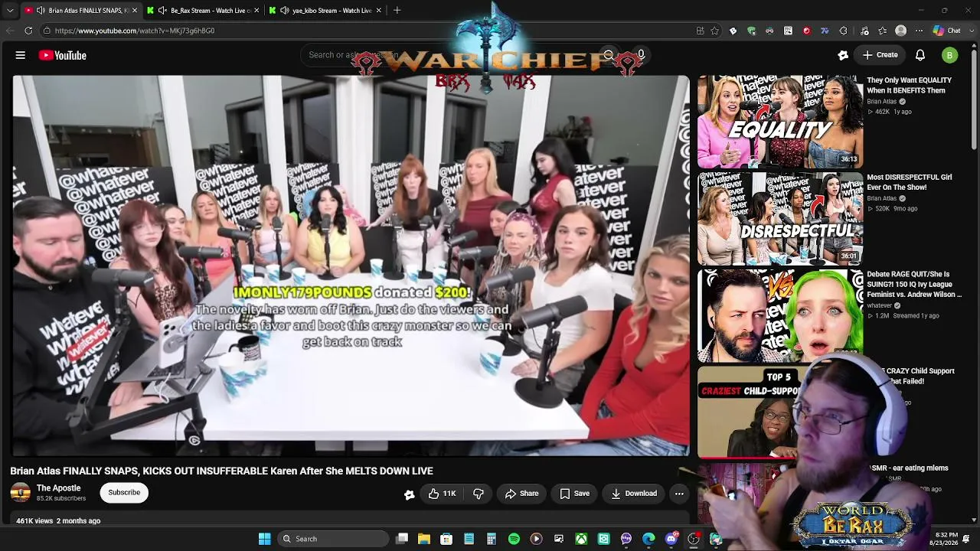The height and width of the screenshot is (551, 980).
Task: Open the YouTube guide hamburger menu
Action: pos(21,55)
